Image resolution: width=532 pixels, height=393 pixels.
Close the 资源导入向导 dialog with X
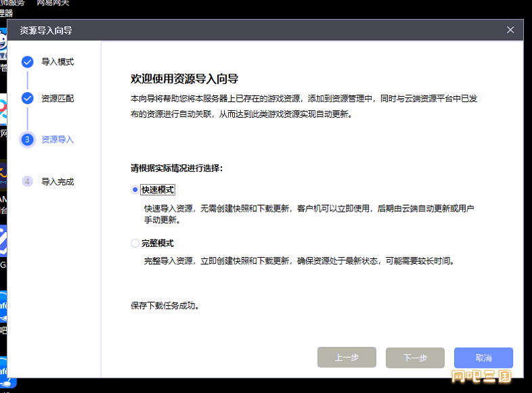[x=510, y=30]
